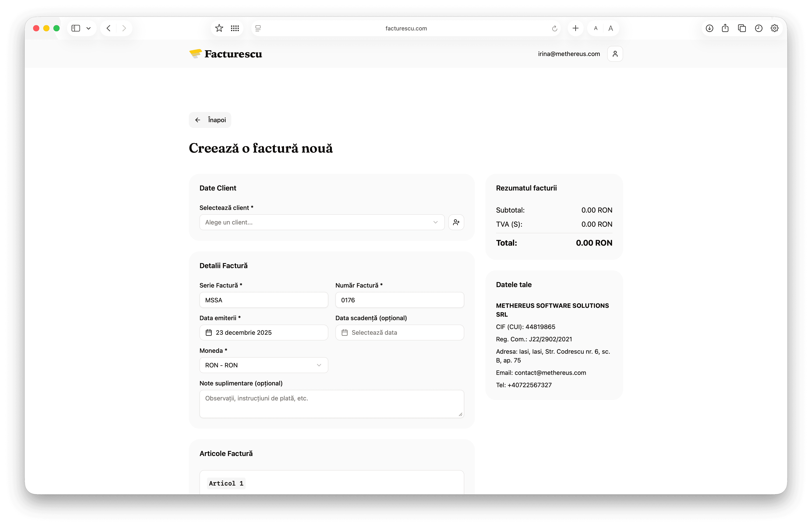Click the browser settings gear icon
Viewport: 812px width, 527px height.
tap(775, 28)
